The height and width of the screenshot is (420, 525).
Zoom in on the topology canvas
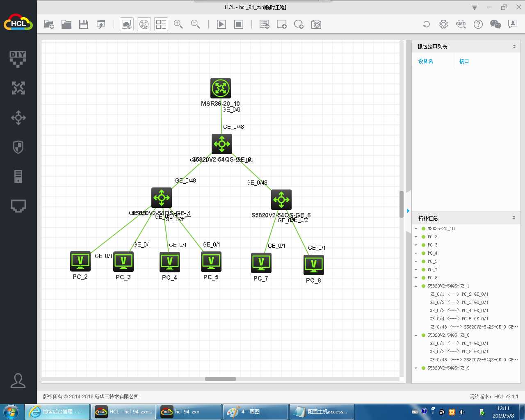click(x=178, y=24)
